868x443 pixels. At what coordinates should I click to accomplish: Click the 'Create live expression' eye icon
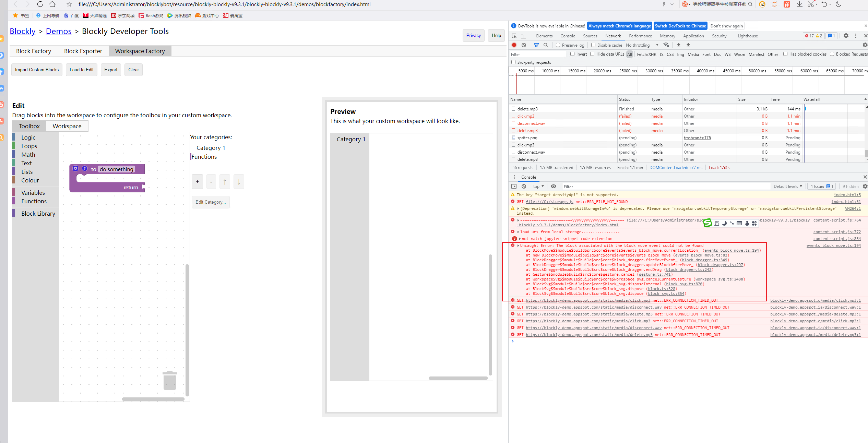[x=554, y=186]
